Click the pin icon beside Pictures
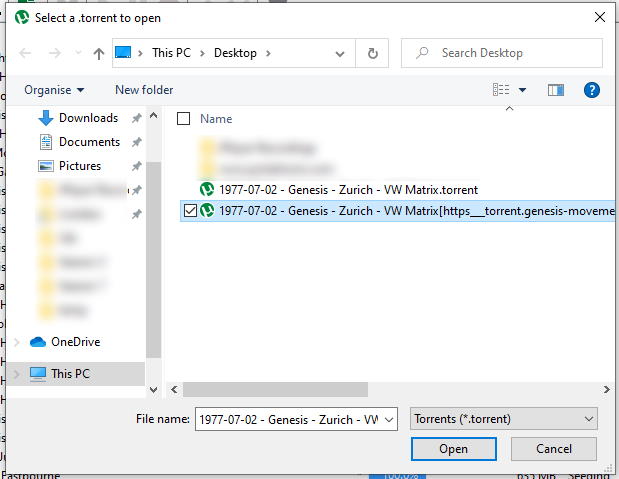This screenshot has width=619, height=479. [x=137, y=166]
